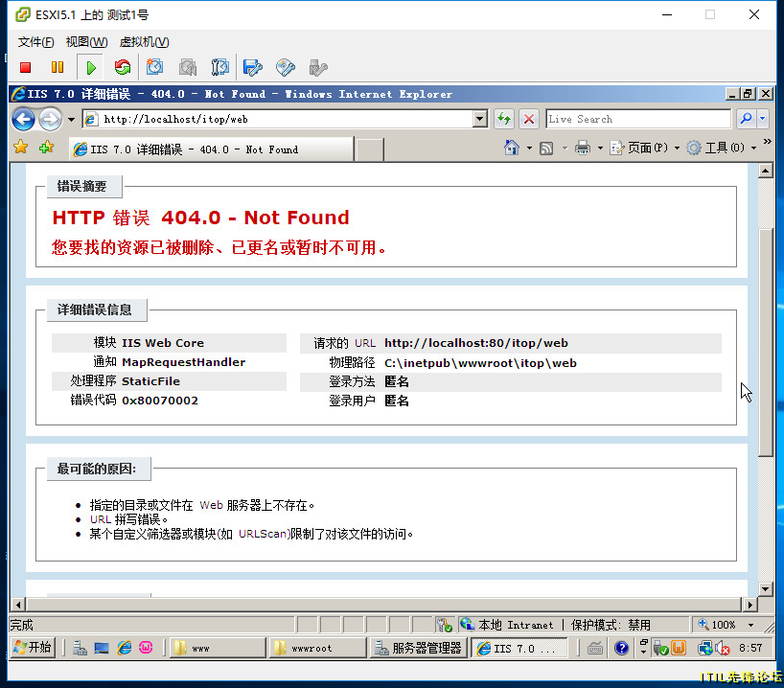The width and height of the screenshot is (784, 688).
Task: Click the keyboard icon on the taskbar
Action: coord(594,649)
